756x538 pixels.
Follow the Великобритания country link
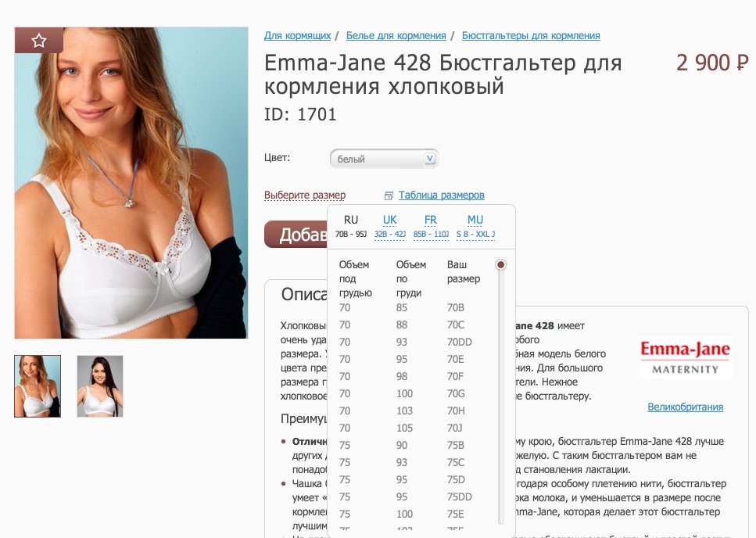point(685,407)
